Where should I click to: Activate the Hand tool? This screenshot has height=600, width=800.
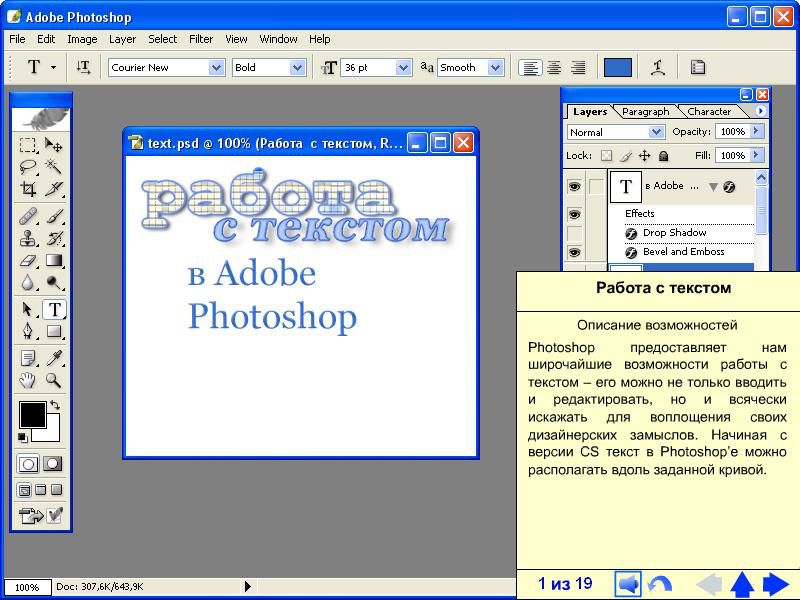point(28,380)
